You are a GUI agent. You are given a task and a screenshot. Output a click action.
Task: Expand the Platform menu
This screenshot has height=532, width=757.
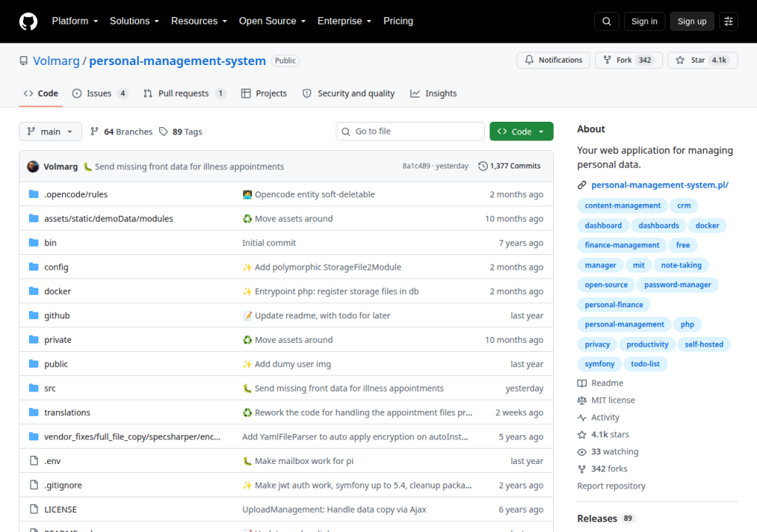[x=75, y=21]
